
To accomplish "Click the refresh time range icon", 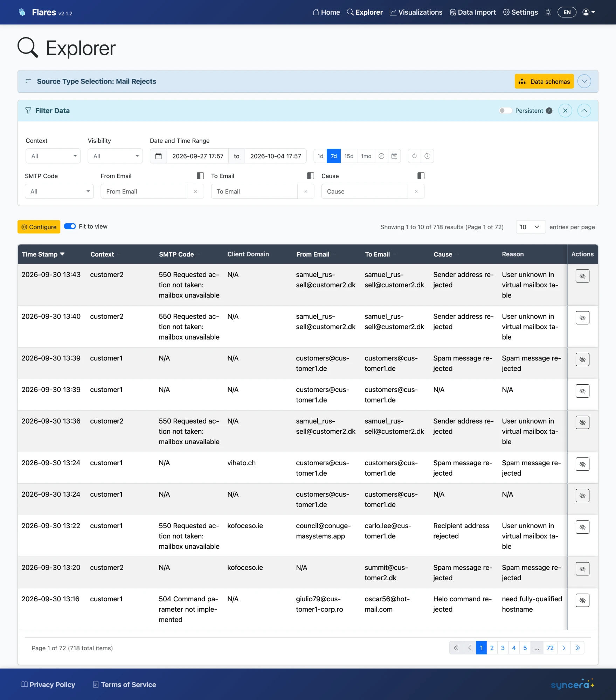I will pyautogui.click(x=414, y=156).
